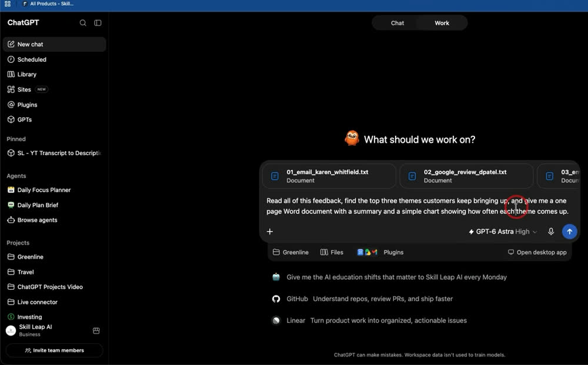Viewport: 588px width, 365px height.
Task: Open the apps grid icon in top bar
Action: 8,4
